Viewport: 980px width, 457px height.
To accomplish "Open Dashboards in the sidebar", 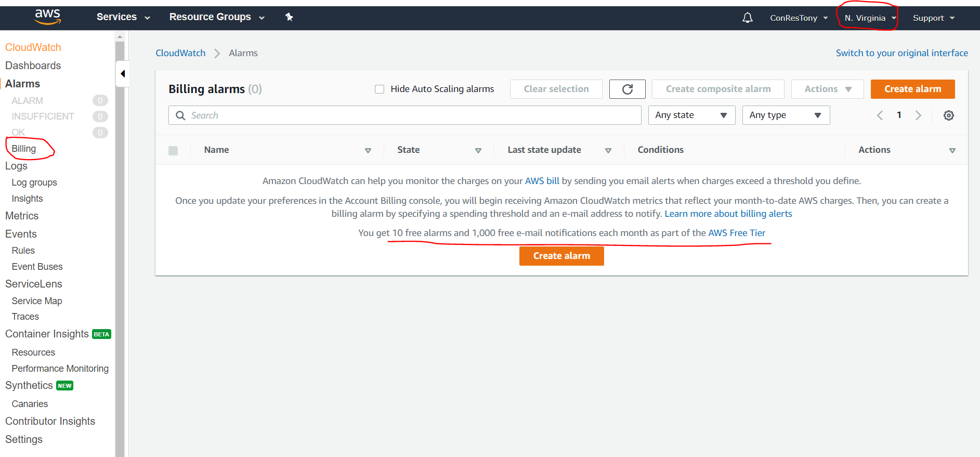I will pyautogui.click(x=33, y=66).
